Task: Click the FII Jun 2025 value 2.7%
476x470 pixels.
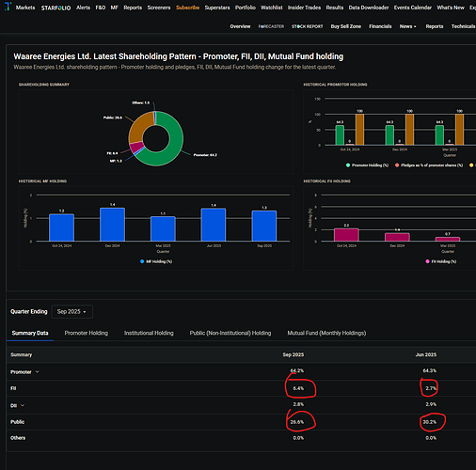Action: coord(431,388)
